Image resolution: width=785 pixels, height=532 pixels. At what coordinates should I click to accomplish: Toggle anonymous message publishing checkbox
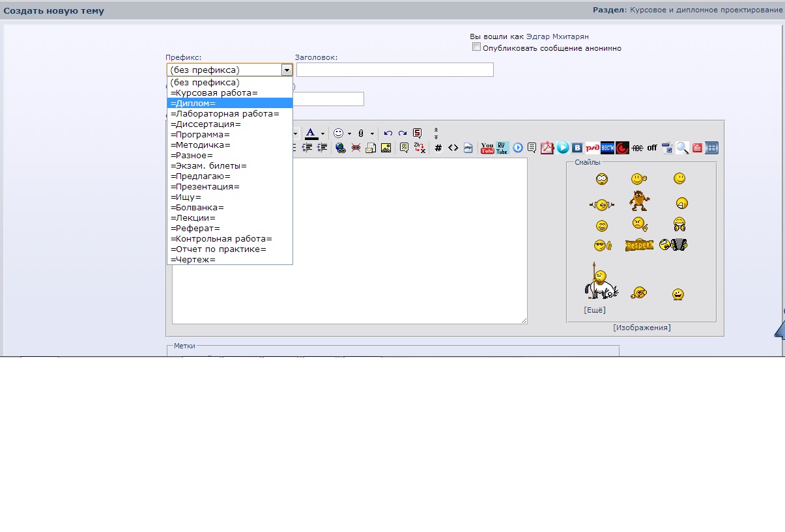[476, 48]
